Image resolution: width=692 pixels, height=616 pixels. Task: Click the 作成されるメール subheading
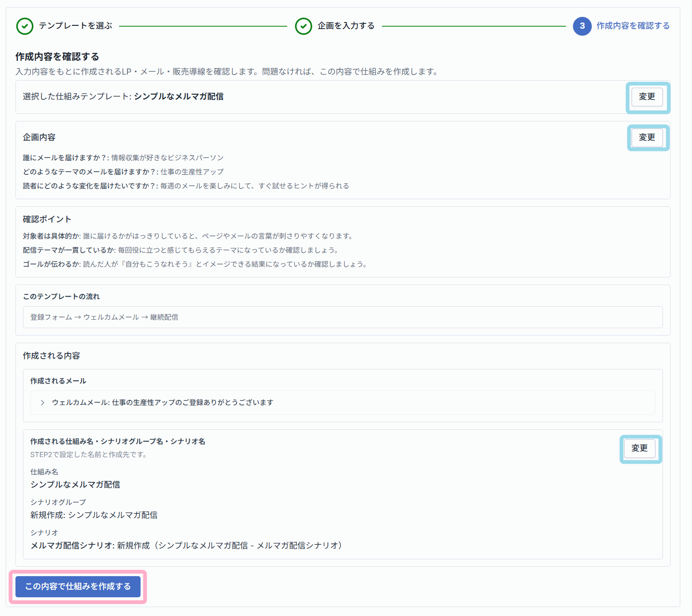point(59,381)
